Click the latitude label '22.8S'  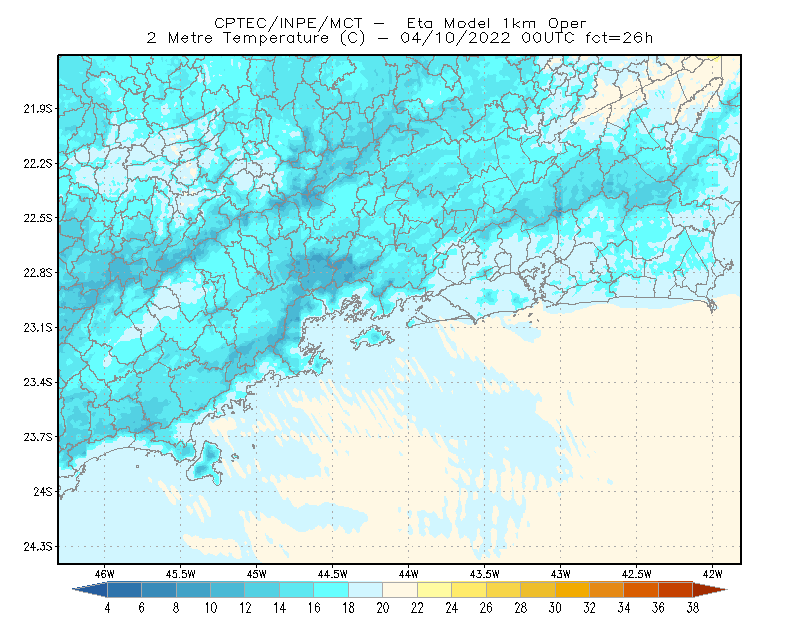click(37, 273)
